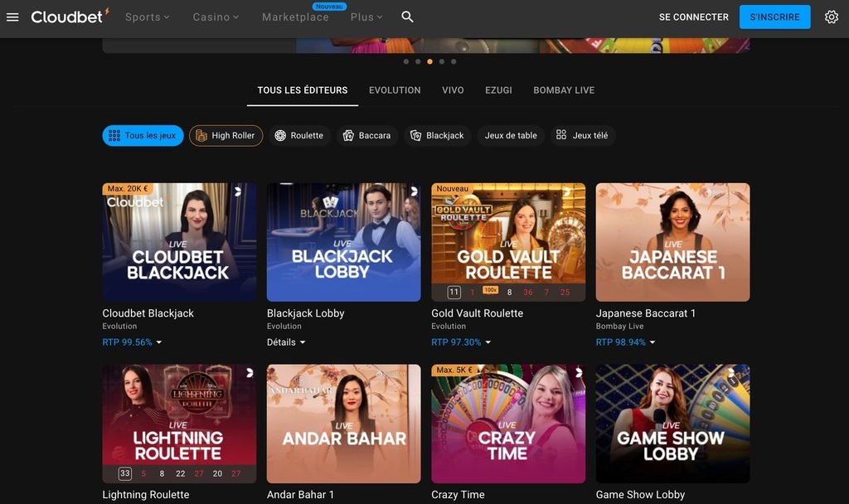Open the Détails dropdown under Blackjack Lobby
Viewport: 849px width, 504px height.
286,342
